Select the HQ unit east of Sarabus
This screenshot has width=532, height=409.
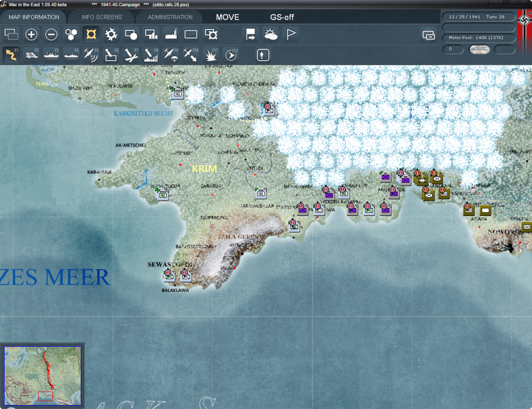point(261,193)
